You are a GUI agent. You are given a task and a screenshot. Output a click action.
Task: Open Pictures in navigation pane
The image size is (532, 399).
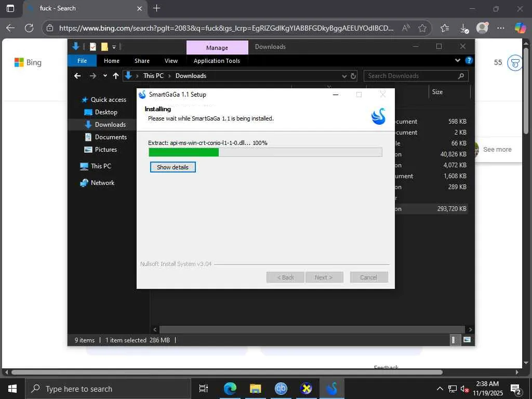point(100,150)
